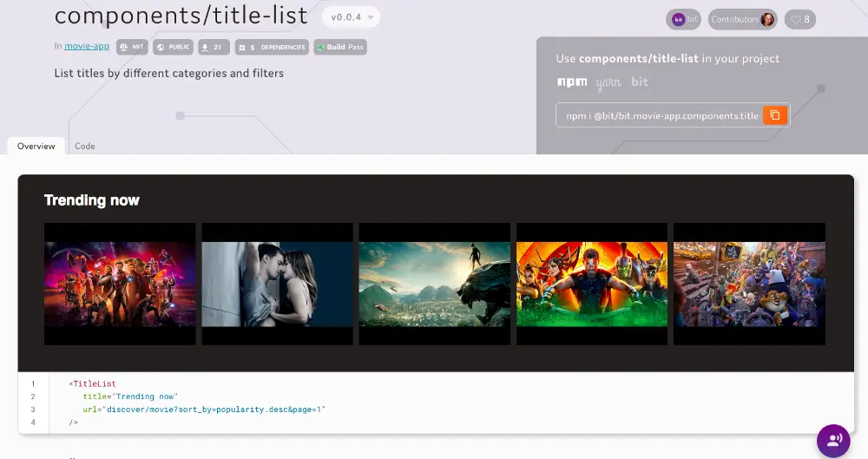The height and width of the screenshot is (459, 868).
Task: Click the Build Pass status badge
Action: pyautogui.click(x=340, y=47)
